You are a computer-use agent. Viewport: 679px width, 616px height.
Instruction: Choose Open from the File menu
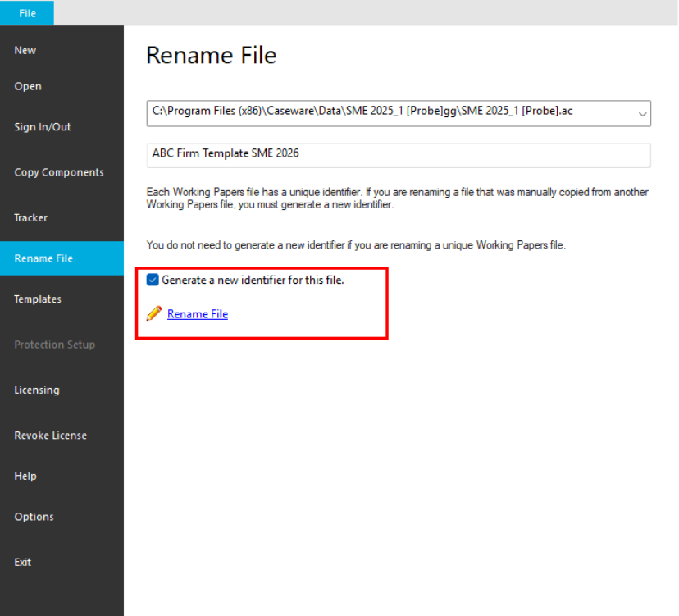(x=28, y=86)
